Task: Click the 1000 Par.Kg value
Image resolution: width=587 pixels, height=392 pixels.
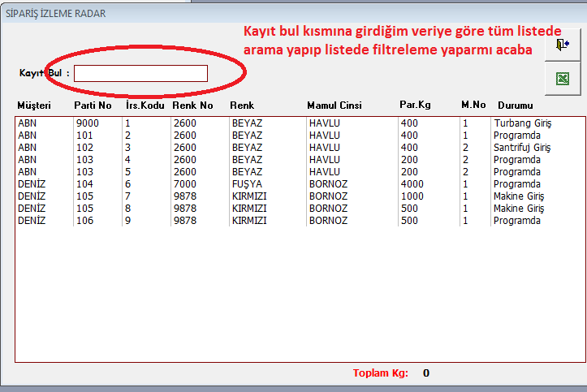Action: 412,196
